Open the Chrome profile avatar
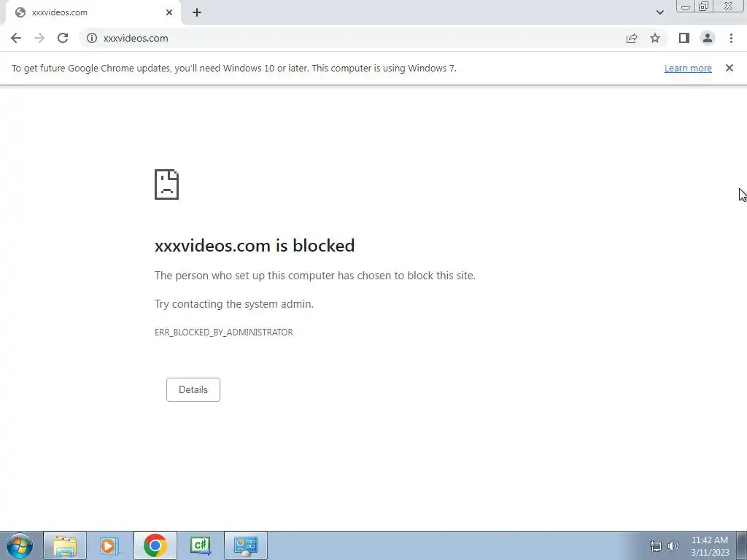747x560 pixels. coord(708,38)
